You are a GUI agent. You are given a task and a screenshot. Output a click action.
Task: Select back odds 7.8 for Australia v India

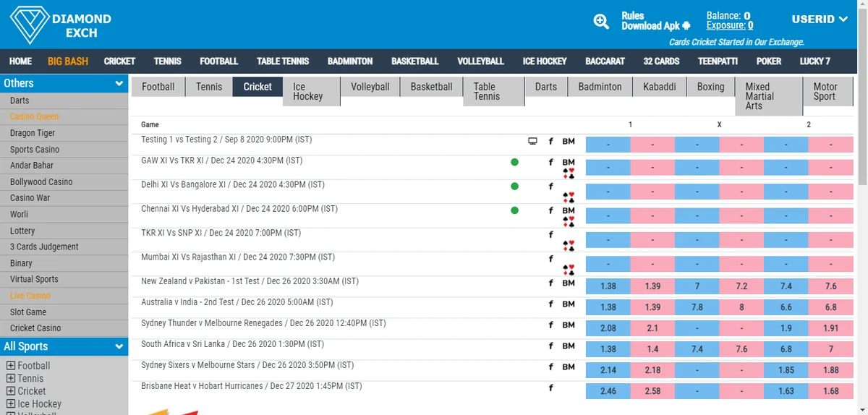[x=697, y=307]
